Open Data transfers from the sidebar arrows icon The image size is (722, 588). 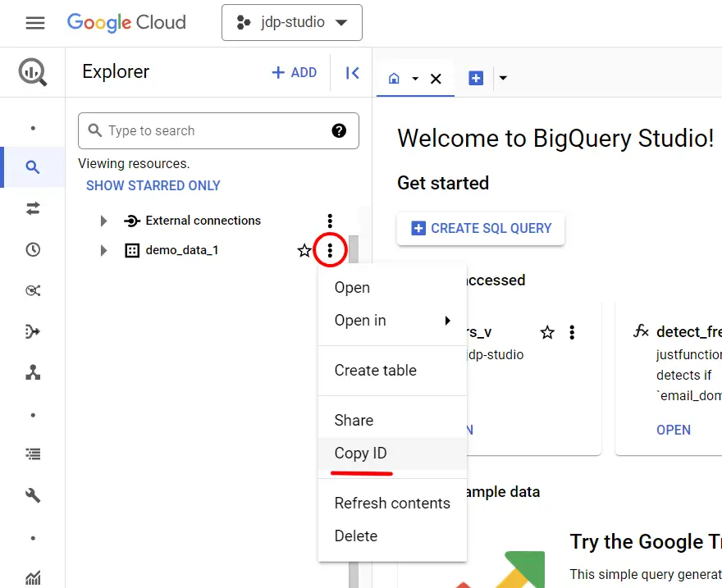[x=33, y=208]
